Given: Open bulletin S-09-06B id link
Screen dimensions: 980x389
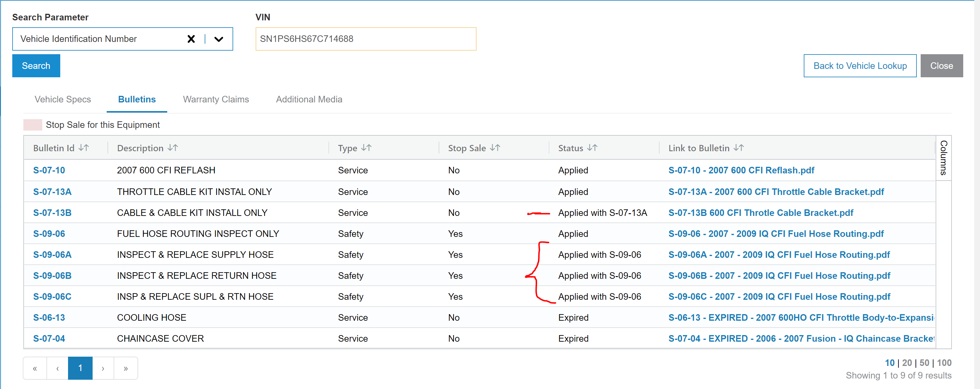Looking at the screenshot, I should [52, 276].
